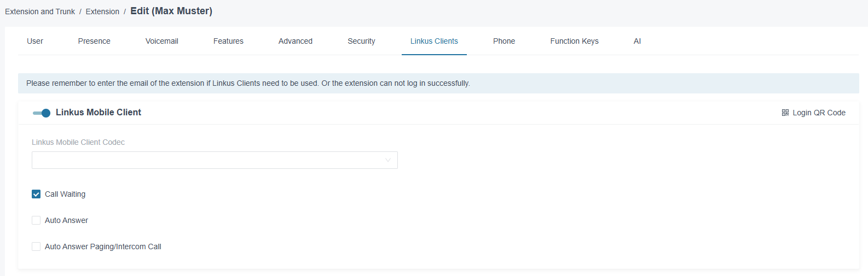Switch to the Function Keys tab
The width and height of the screenshot is (868, 276).
pos(574,41)
